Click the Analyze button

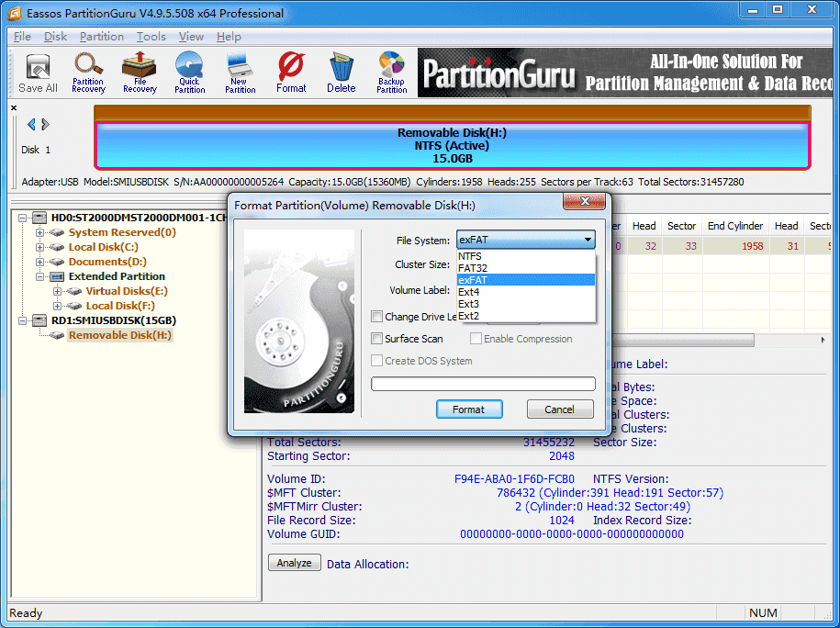click(x=294, y=563)
